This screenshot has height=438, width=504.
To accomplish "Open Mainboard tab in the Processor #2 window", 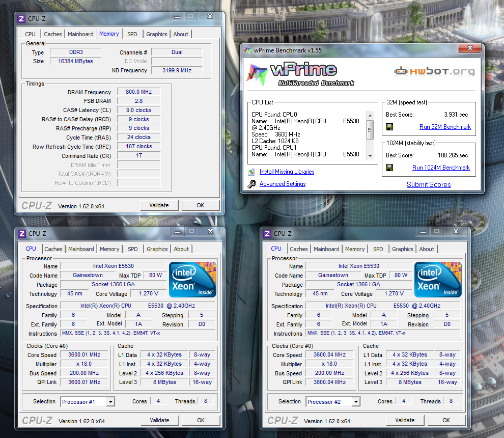I will (x=326, y=249).
